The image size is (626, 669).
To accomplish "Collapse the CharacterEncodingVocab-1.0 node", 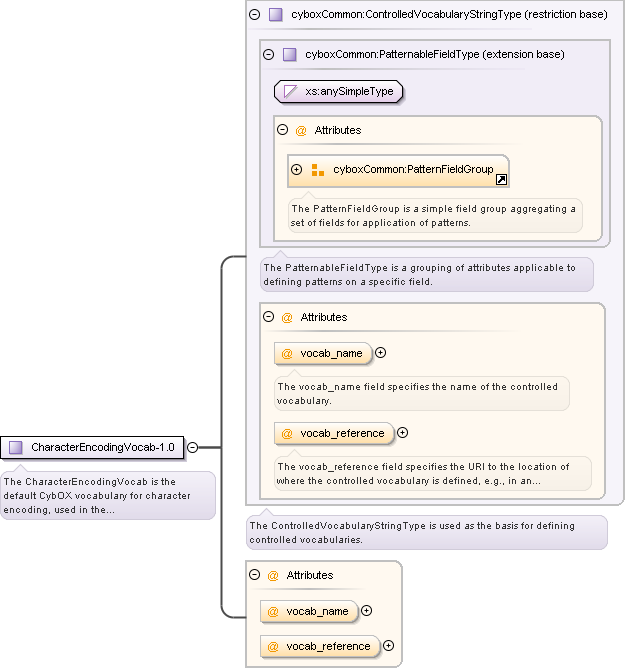I will coord(192,448).
